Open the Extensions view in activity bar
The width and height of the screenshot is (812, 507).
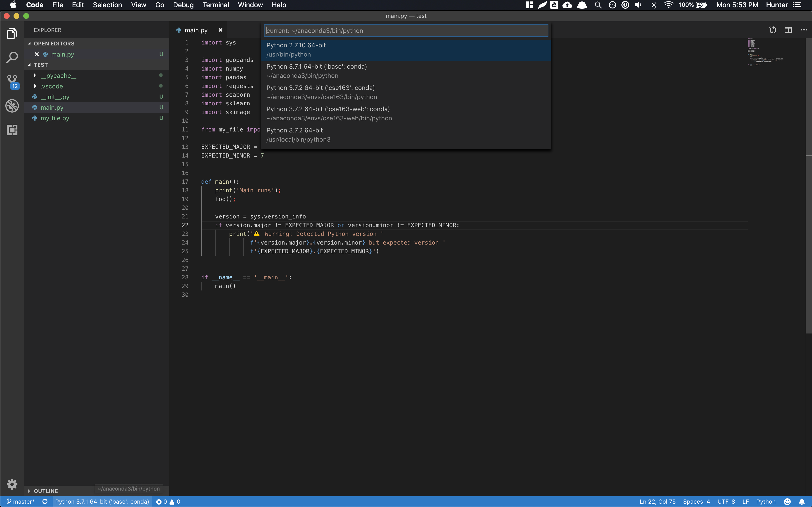coord(12,130)
